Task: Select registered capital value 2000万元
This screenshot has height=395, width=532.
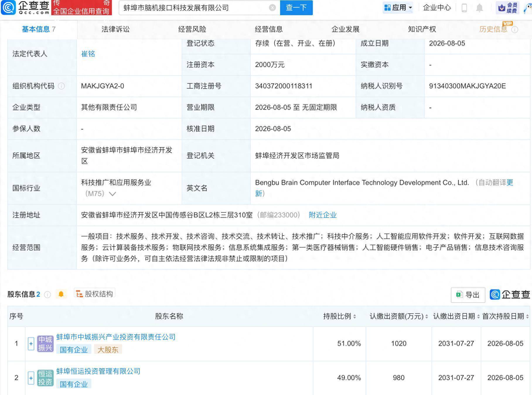Action: coord(270,65)
